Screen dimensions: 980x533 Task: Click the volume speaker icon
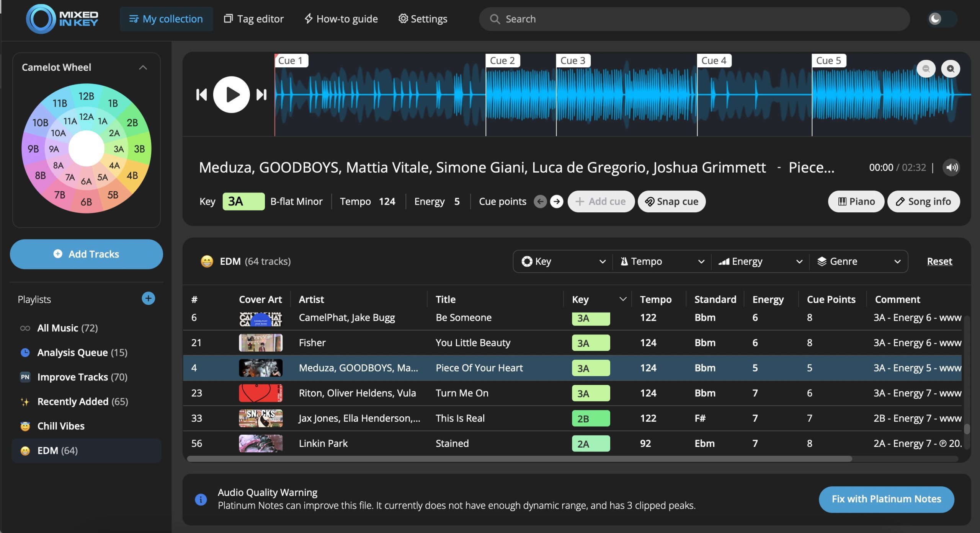tap(951, 168)
